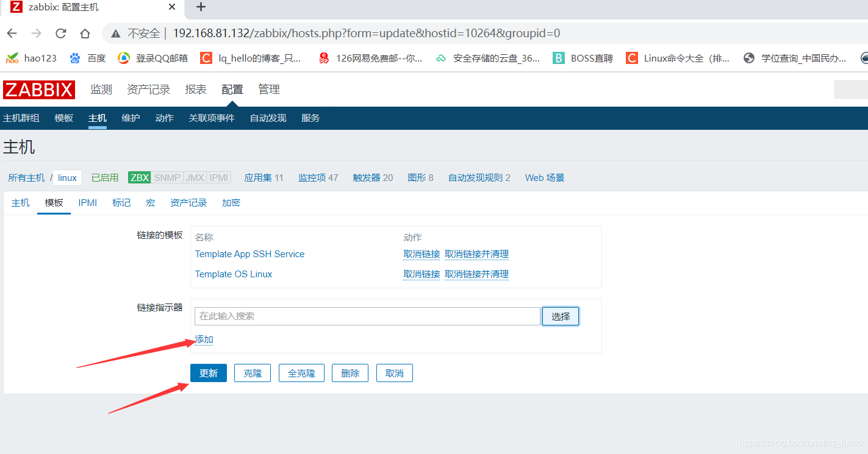Go to browser home page icon
The width and height of the screenshot is (868, 454).
(85, 33)
